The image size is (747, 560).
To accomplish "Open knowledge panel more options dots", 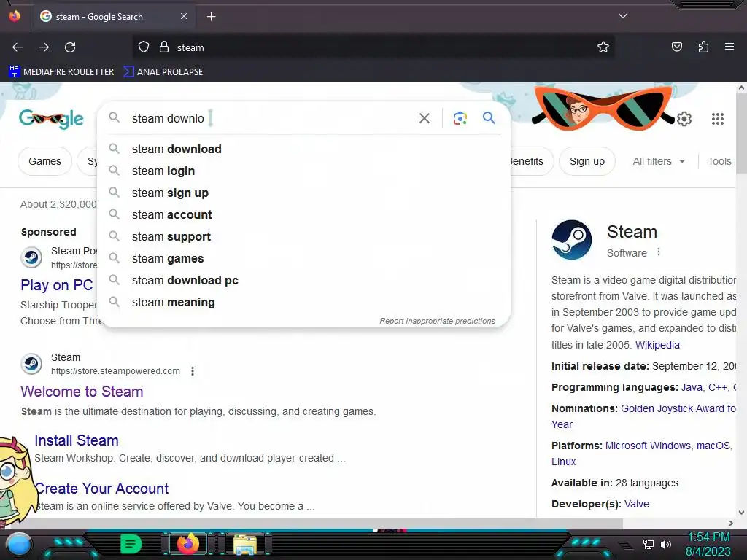I will point(659,252).
